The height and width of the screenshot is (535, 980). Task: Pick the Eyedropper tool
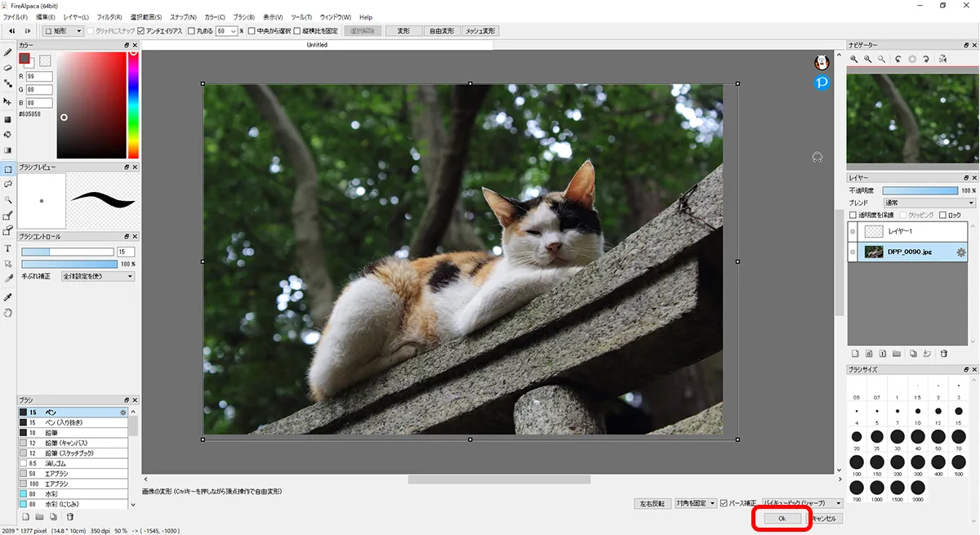tap(8, 296)
